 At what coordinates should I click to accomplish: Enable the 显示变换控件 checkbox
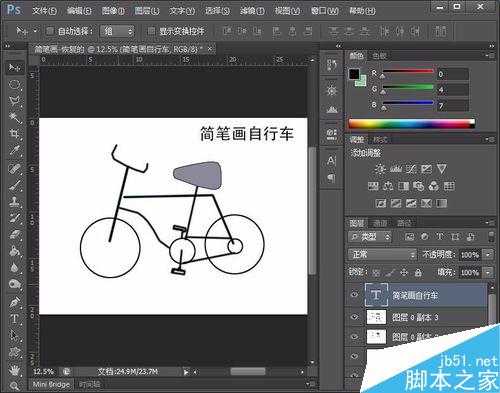(151, 31)
